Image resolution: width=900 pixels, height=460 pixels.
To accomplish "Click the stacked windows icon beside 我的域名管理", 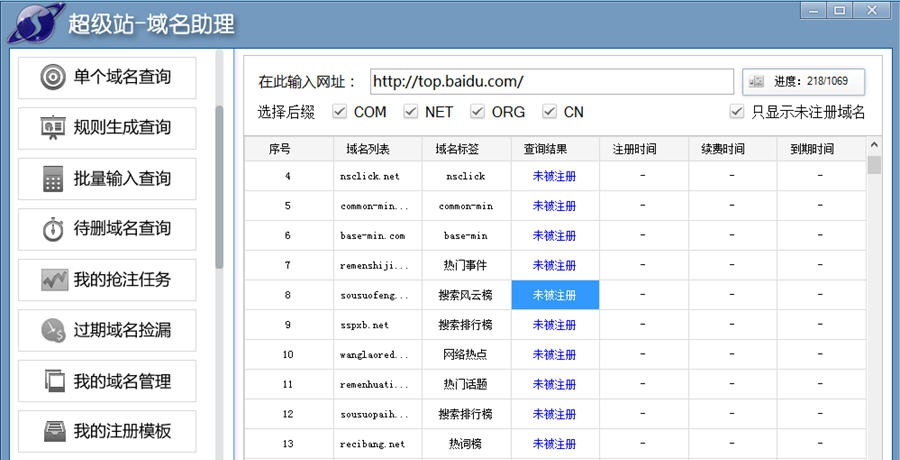I will (x=55, y=381).
